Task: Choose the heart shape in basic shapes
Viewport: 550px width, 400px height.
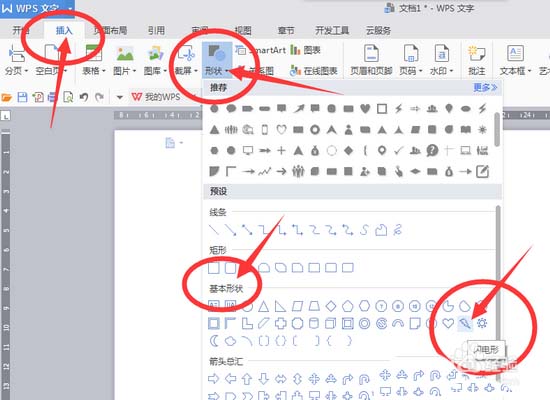Action: point(448,323)
